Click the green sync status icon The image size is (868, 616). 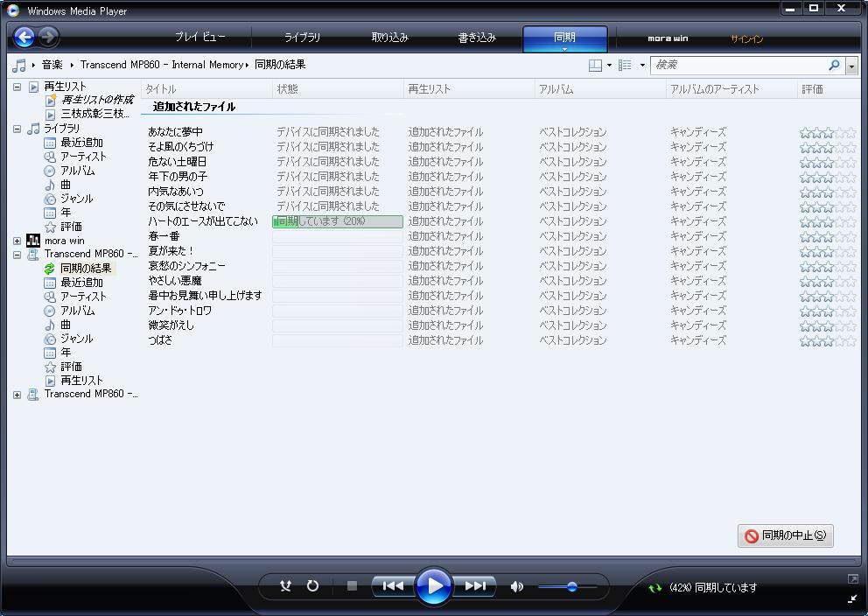coord(654,588)
